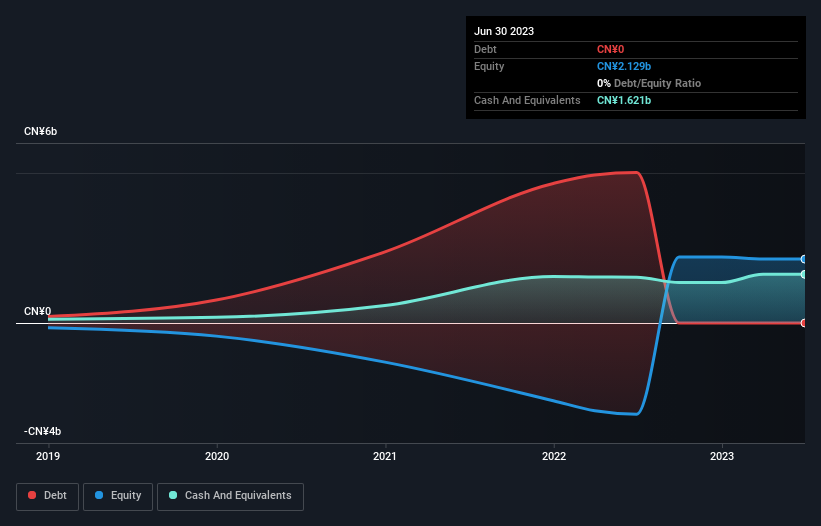Click the -CN¥4b y-axis label
Viewport: 821px width, 526px height.
click(x=42, y=431)
